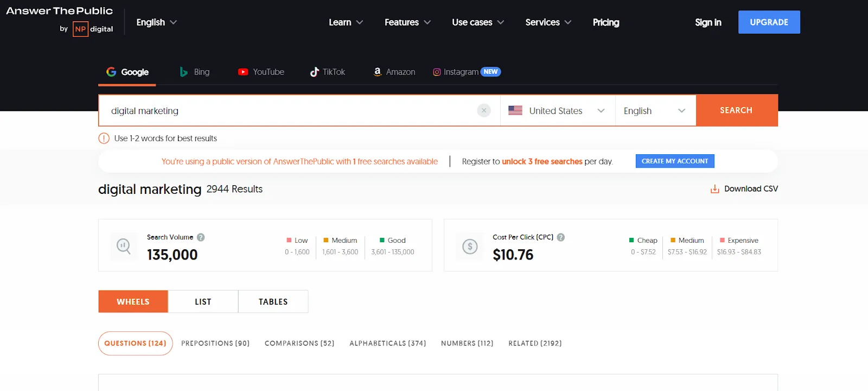
Task: Switch to the TikTok tab
Action: pyautogui.click(x=327, y=72)
